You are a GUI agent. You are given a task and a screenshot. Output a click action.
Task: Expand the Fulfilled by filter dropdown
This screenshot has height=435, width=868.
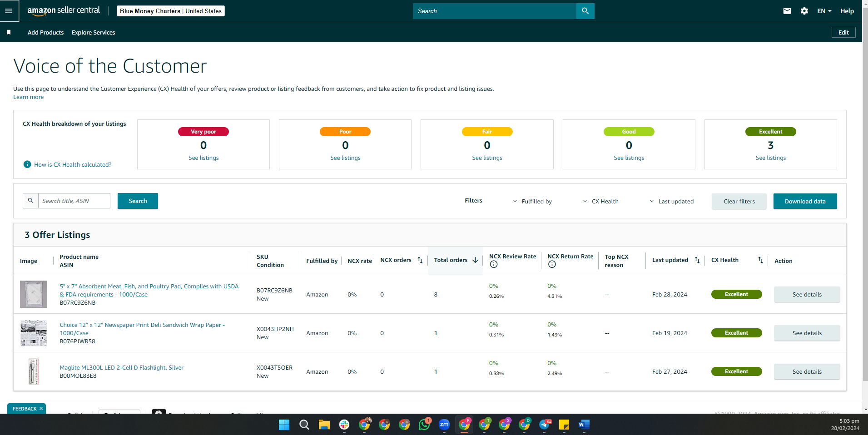[x=532, y=201]
